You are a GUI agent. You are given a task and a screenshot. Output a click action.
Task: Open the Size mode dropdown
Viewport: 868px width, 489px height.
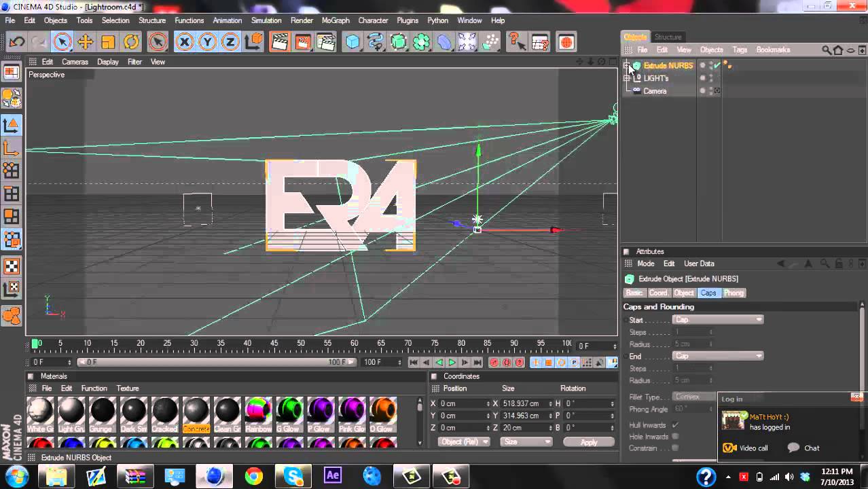pyautogui.click(x=526, y=441)
